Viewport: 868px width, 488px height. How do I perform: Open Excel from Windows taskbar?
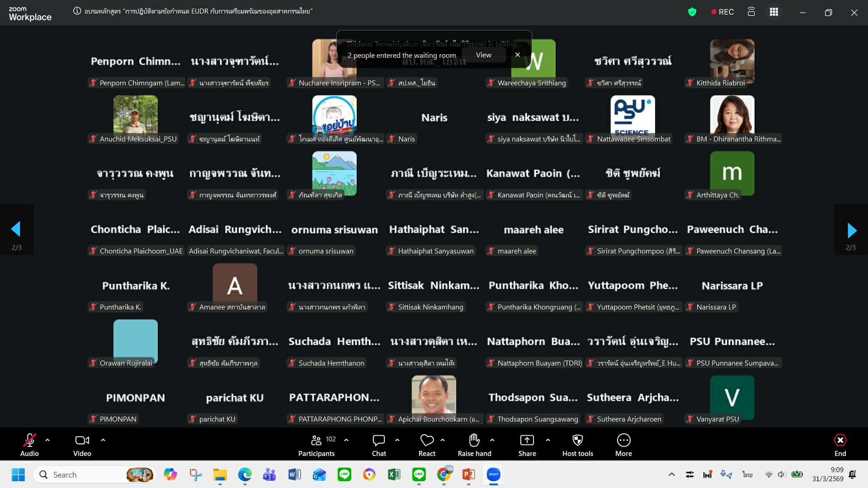point(394,474)
